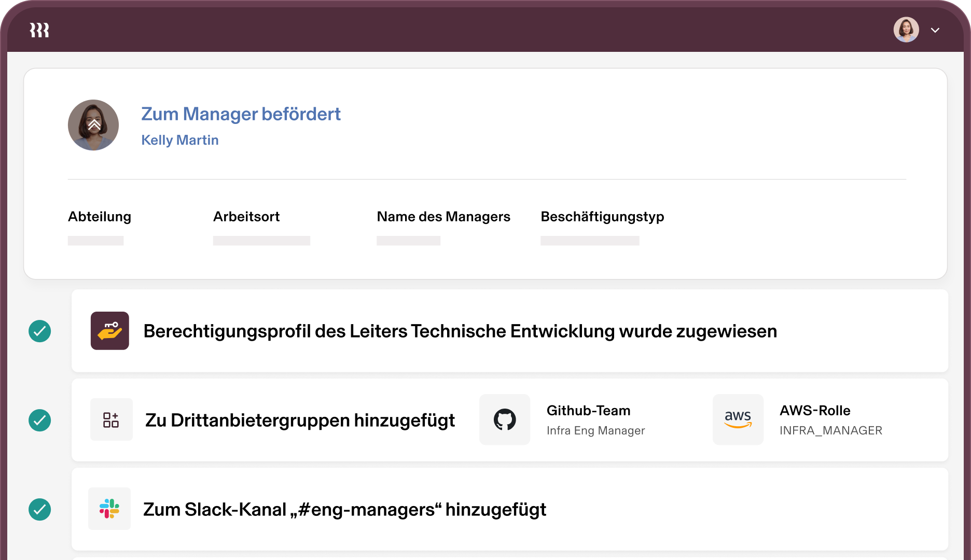This screenshot has height=560, width=971.
Task: Open the Github-Team Infra Eng Manager entry
Action: [x=595, y=420]
